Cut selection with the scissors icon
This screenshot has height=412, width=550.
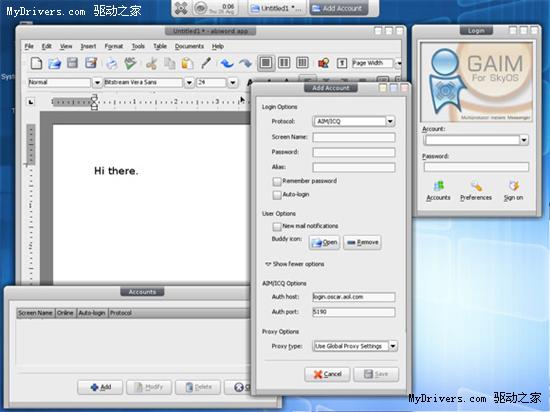pyautogui.click(x=152, y=63)
